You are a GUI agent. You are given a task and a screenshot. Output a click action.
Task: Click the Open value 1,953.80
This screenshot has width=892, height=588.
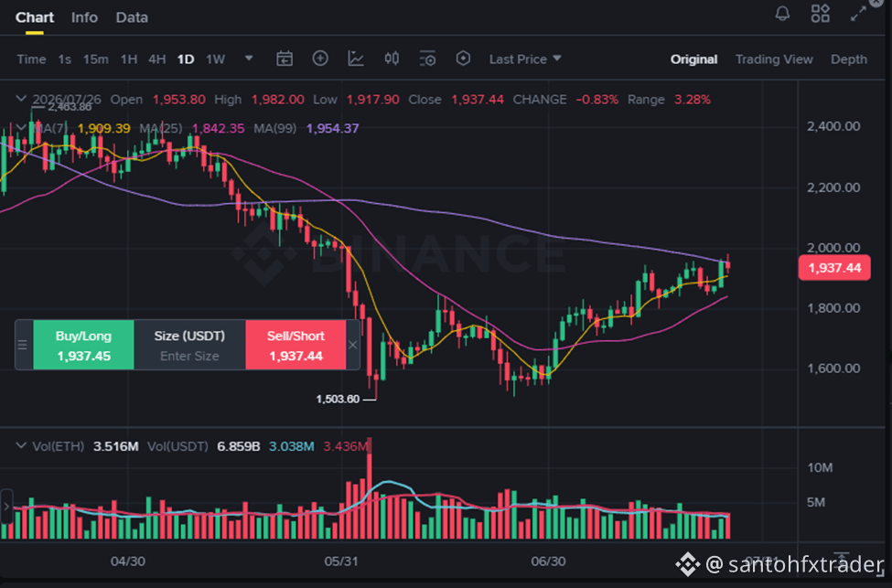coord(178,100)
